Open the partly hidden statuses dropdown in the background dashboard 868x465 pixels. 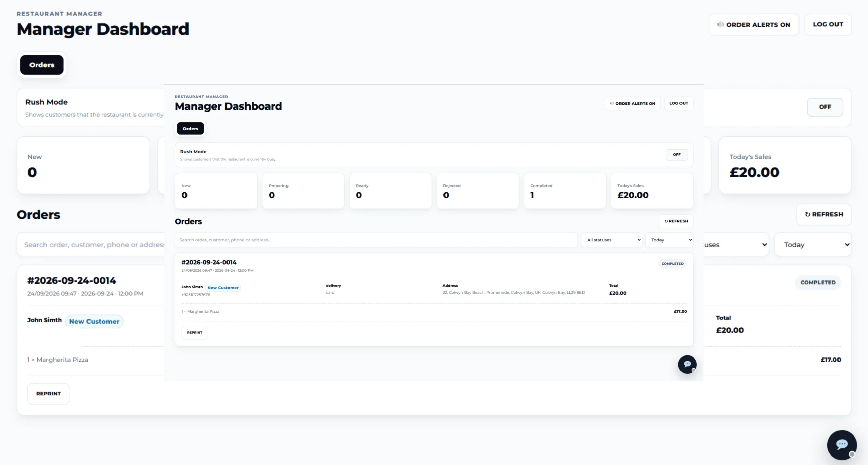[736, 244]
